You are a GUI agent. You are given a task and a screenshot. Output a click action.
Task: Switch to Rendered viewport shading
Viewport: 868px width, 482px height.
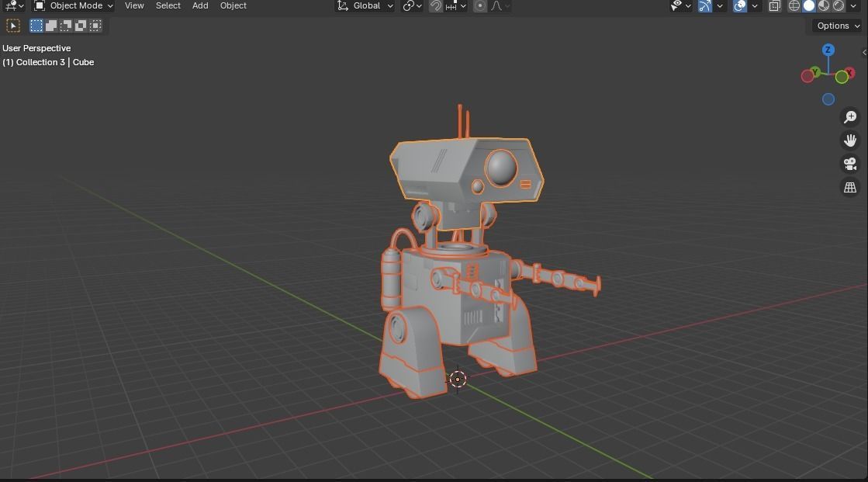pos(839,6)
